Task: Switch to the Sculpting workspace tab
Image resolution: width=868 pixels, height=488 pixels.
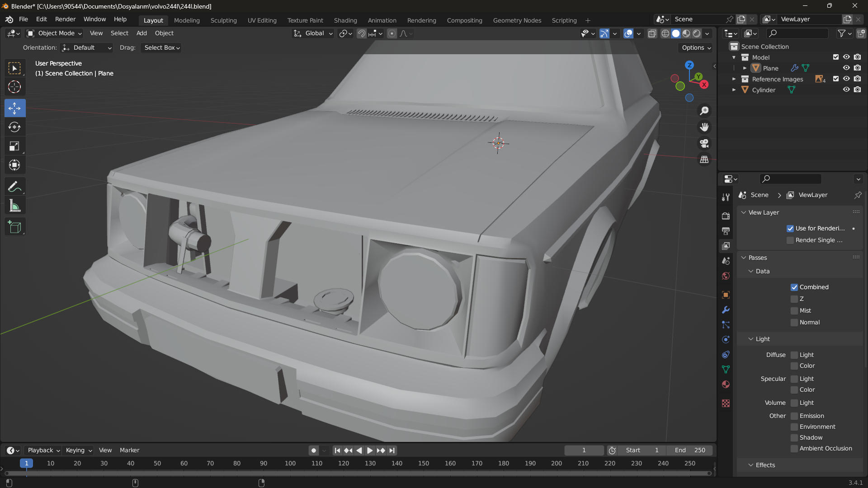Action: click(223, 20)
